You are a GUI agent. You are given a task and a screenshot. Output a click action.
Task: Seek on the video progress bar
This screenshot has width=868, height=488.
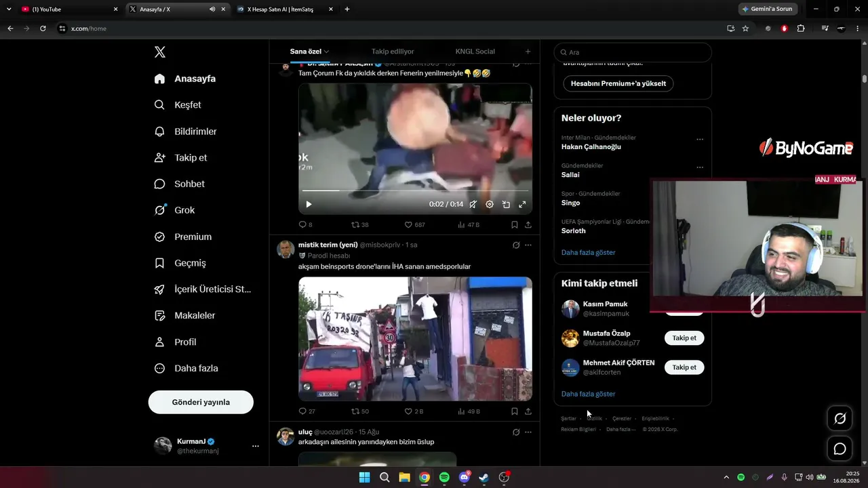pyautogui.click(x=415, y=190)
